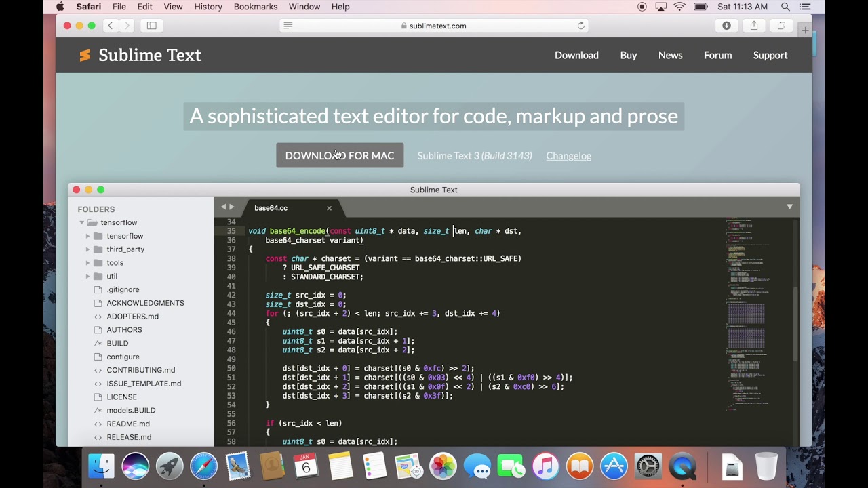Expand the util folder arrow
The width and height of the screenshot is (868, 488).
(87, 276)
